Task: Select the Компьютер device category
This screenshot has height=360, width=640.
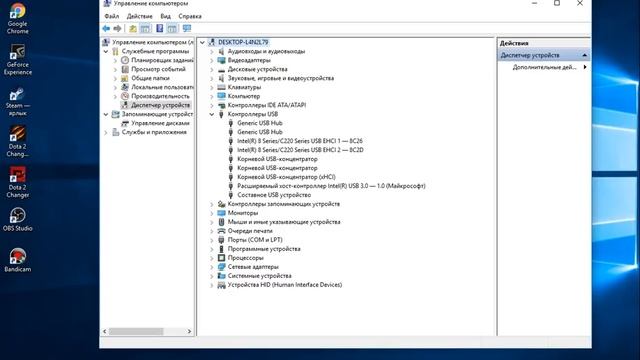Action: [x=244, y=96]
